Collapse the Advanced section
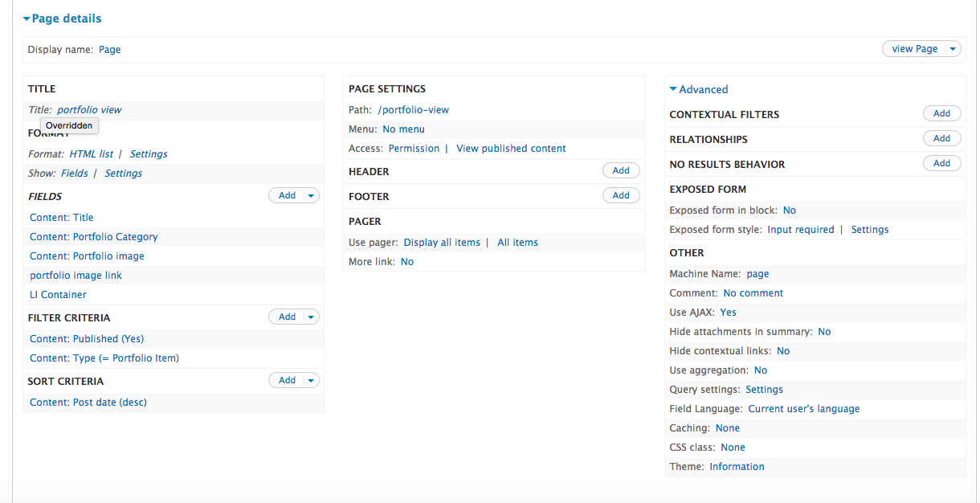Screen dimensions: 980x503 click(x=699, y=89)
